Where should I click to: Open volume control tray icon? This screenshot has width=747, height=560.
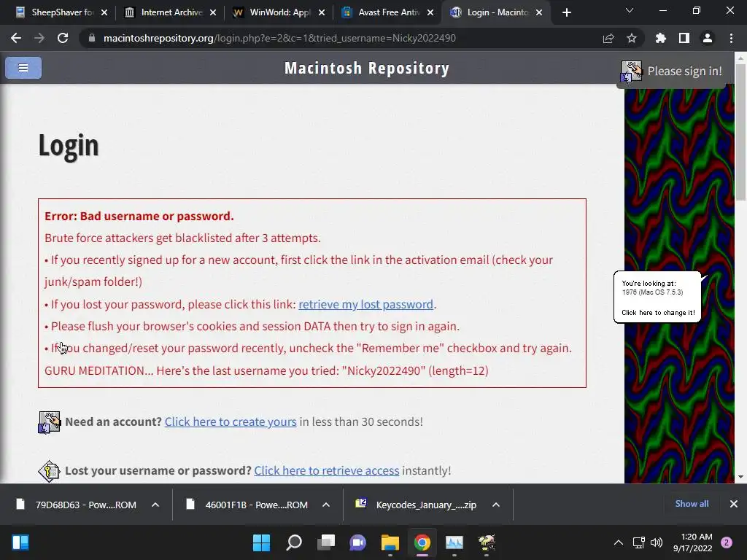657,542
